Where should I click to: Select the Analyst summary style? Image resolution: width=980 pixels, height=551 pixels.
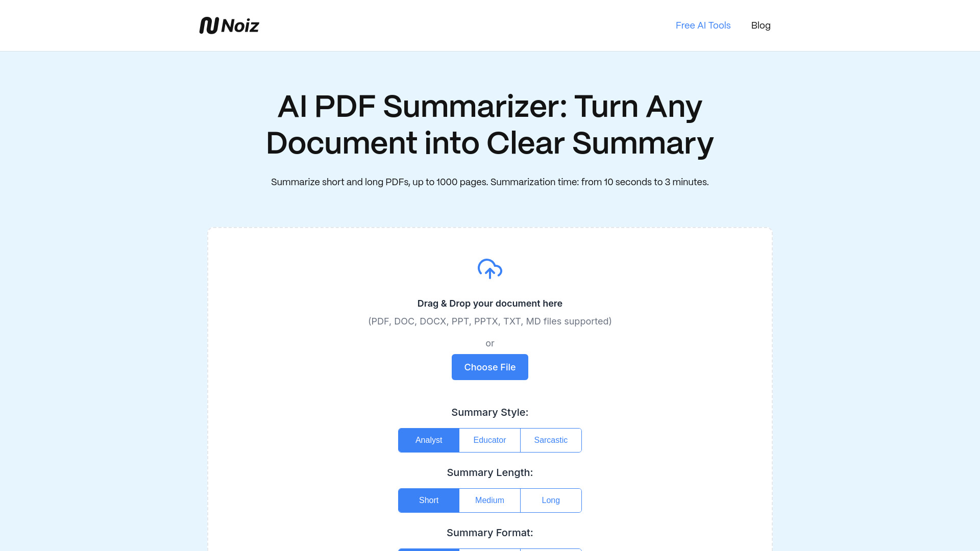429,440
